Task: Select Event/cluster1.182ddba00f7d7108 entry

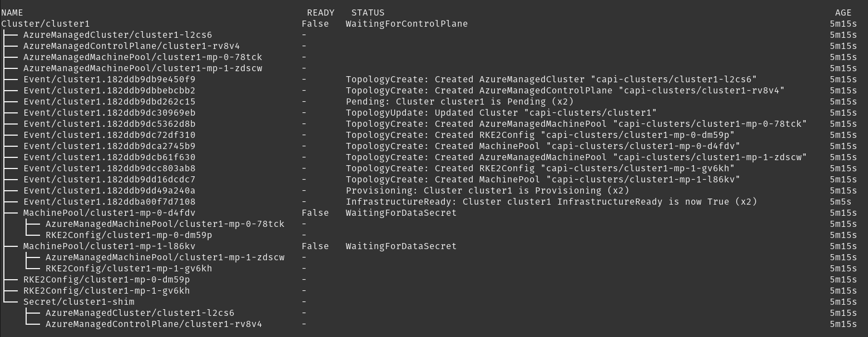Action: click(x=109, y=202)
